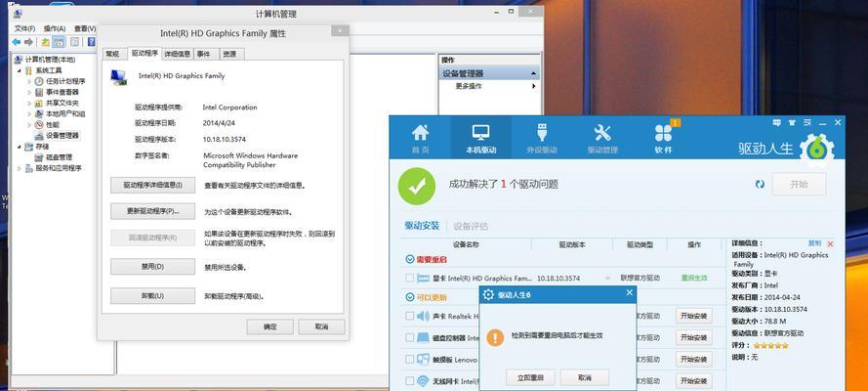Click the 触摸板 touchpad device icon
868x391 pixels.
[x=423, y=360]
